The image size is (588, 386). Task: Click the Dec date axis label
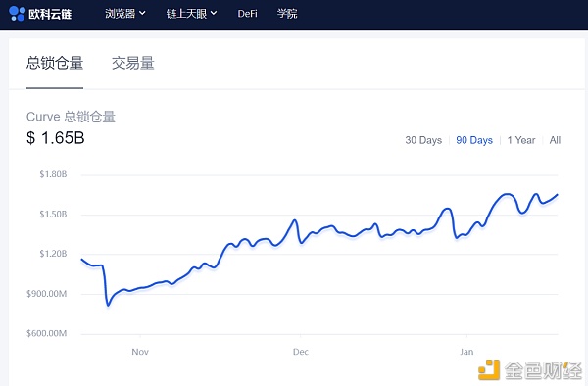pos(301,352)
